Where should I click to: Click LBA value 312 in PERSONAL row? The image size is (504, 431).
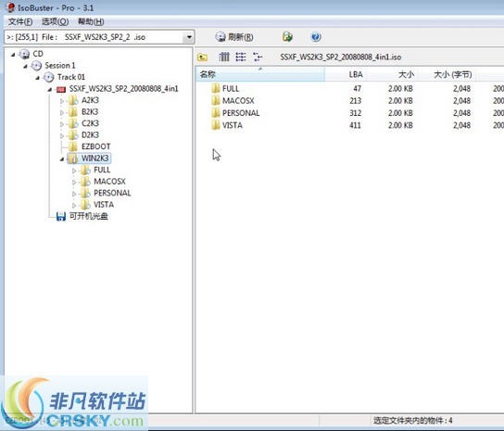point(356,113)
